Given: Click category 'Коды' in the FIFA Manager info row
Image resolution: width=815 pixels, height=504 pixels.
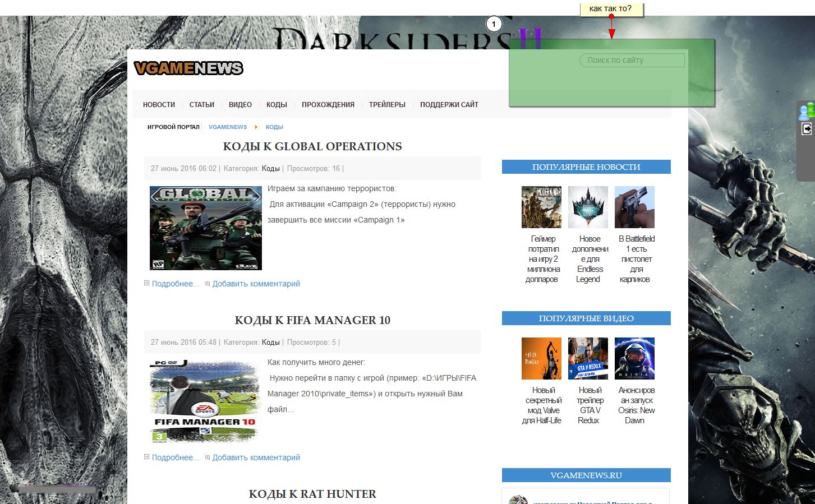Looking at the screenshot, I should (x=271, y=342).
